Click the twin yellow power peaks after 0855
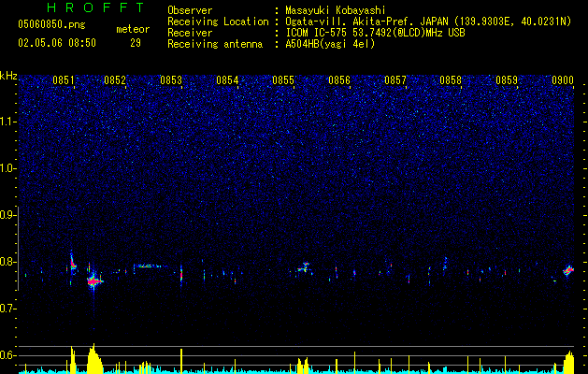Viewport: 588px width, 374px height. [x=303, y=366]
